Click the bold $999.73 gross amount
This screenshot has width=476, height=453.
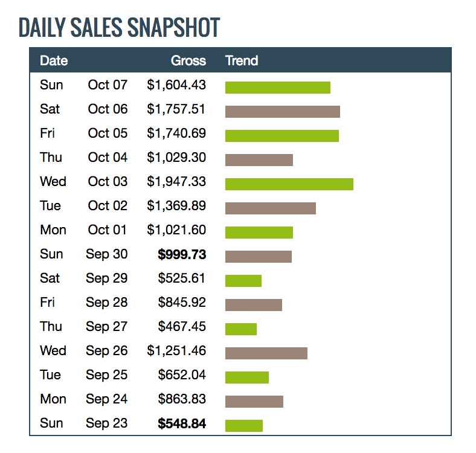(x=182, y=254)
